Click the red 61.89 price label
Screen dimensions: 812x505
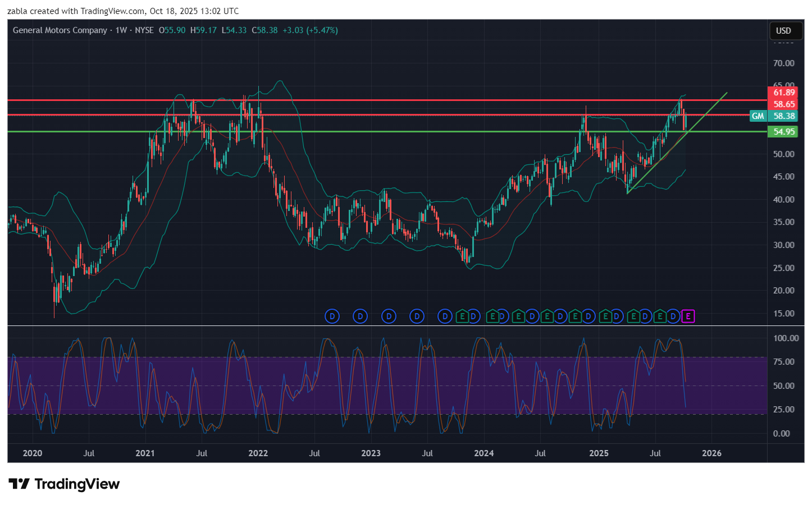784,93
